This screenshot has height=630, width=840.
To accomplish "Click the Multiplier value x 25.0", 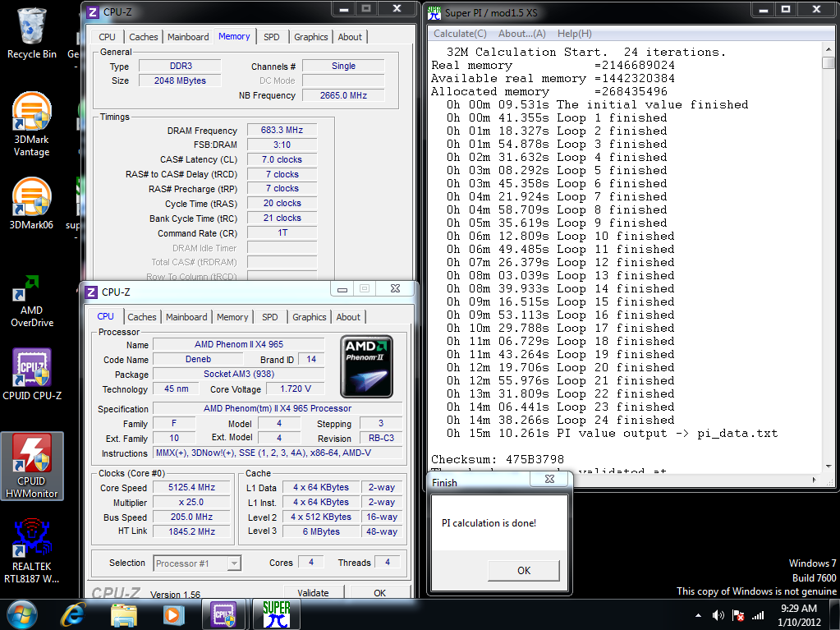I will coord(192,502).
